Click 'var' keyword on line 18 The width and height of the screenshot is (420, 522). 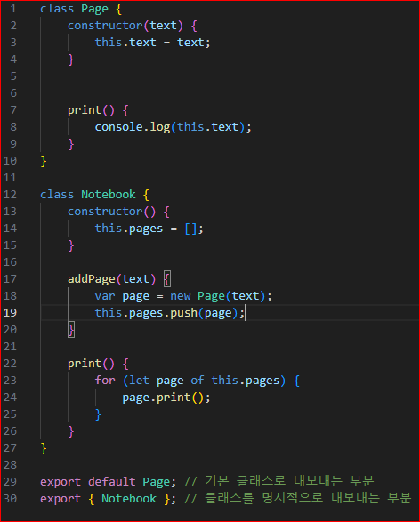[x=105, y=296]
